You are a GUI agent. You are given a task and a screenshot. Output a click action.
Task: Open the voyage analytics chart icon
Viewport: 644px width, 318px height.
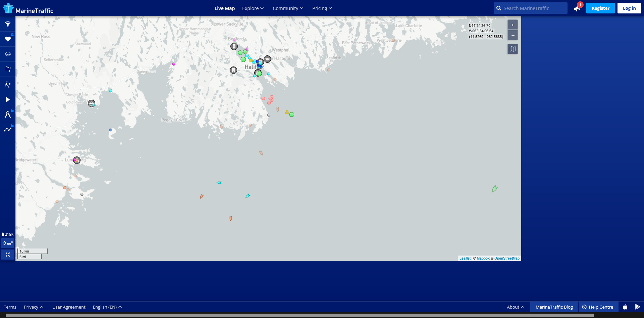8,129
